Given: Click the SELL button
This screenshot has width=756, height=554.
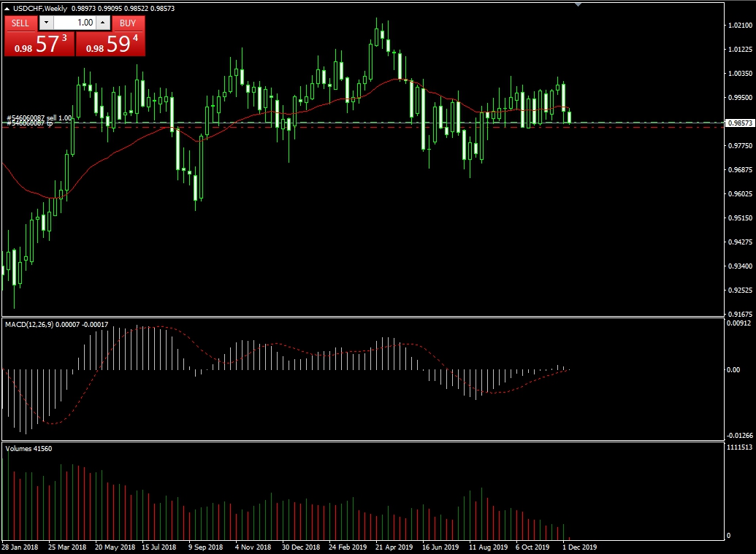Looking at the screenshot, I should (x=20, y=23).
